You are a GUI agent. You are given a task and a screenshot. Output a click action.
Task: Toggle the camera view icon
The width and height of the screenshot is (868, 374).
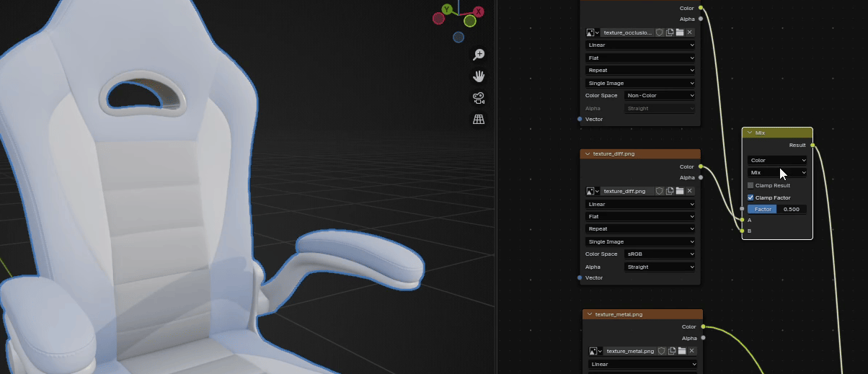coord(478,98)
